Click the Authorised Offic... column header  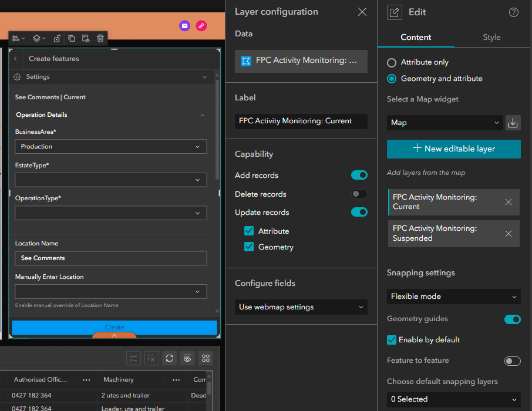click(x=41, y=380)
